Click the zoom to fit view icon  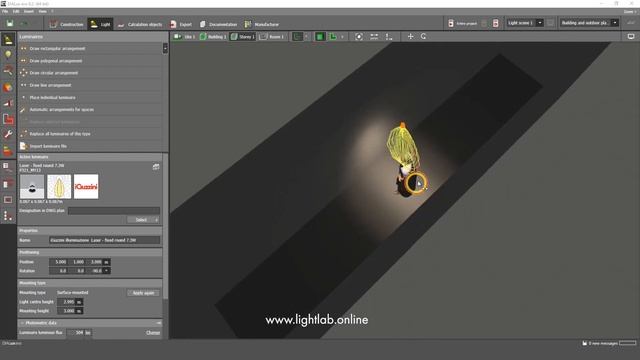359,37
